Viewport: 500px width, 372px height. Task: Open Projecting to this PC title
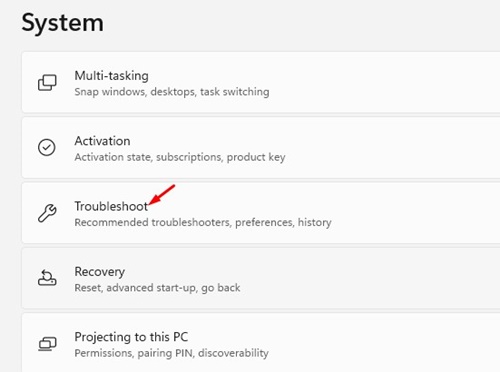click(x=131, y=337)
